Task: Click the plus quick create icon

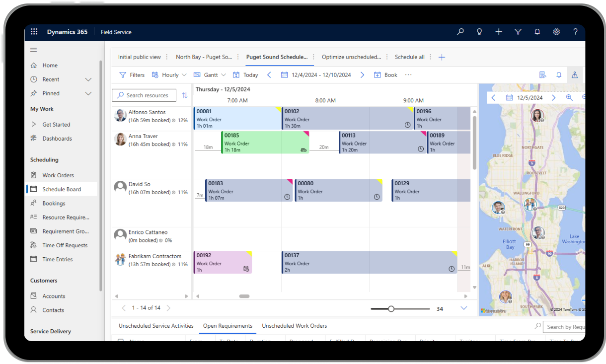Action: point(499,32)
